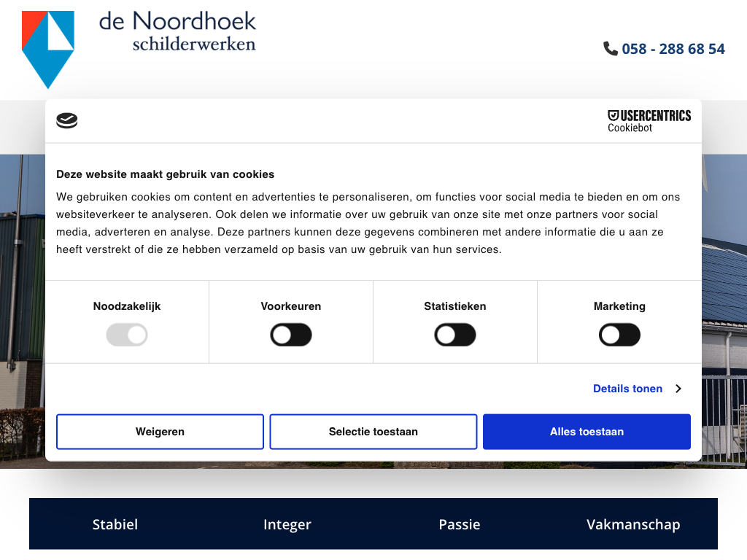Open the Integer tab
Screen dimensions: 747x560
point(287,524)
